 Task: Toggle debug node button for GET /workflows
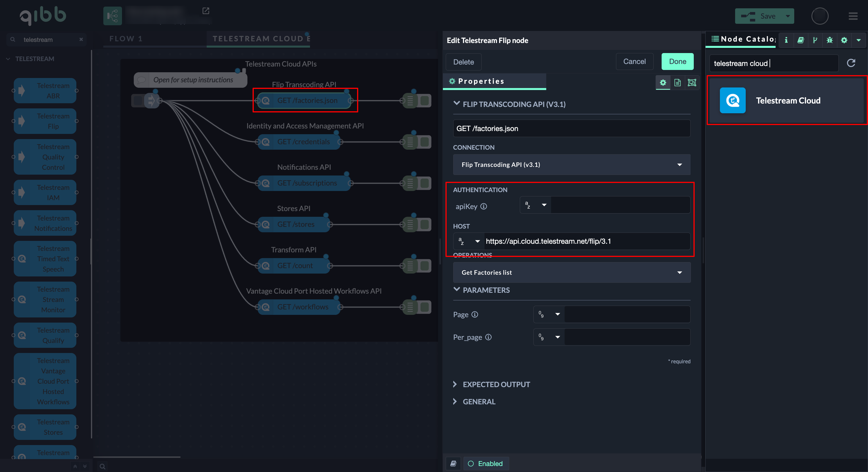point(425,307)
